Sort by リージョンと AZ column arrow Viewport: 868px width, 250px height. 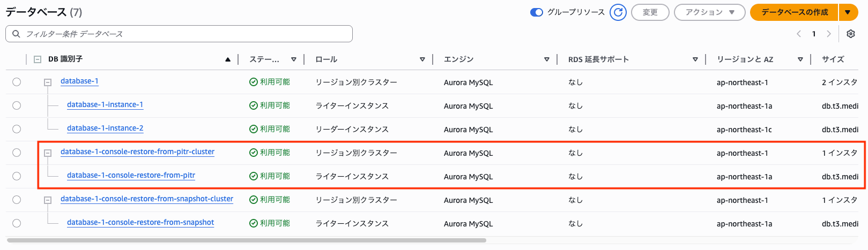click(800, 59)
